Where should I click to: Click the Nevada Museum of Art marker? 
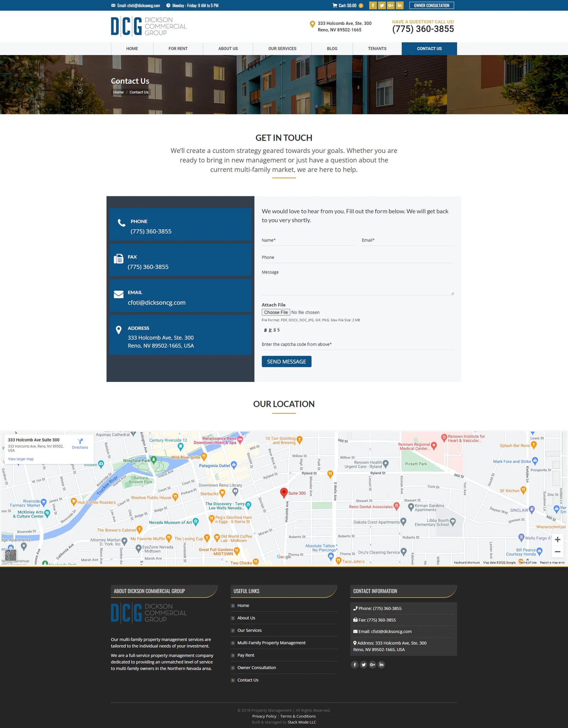196,522
